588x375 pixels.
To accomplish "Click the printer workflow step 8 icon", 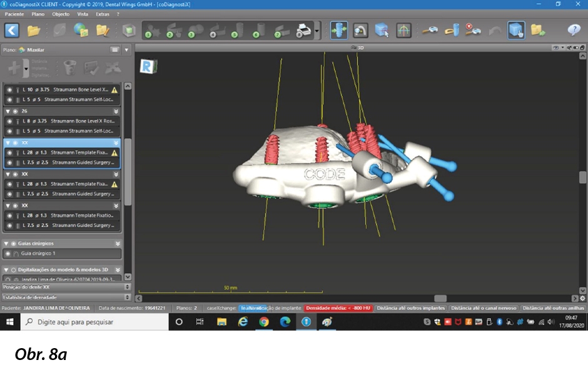I will (303, 31).
